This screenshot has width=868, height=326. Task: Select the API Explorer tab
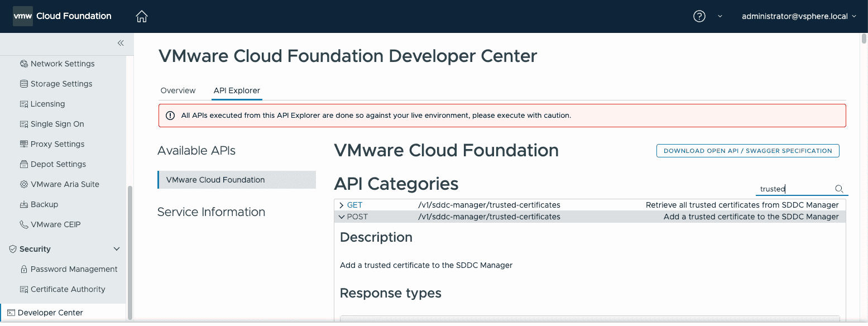pos(237,90)
